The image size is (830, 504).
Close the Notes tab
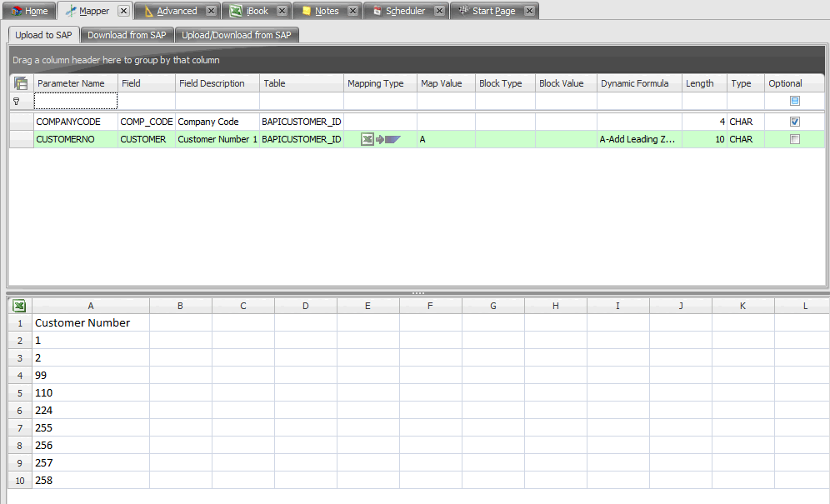click(x=353, y=11)
